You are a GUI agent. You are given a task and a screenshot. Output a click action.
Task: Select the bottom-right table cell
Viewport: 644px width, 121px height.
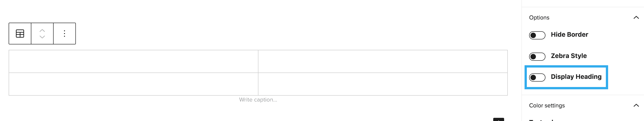(x=382, y=84)
